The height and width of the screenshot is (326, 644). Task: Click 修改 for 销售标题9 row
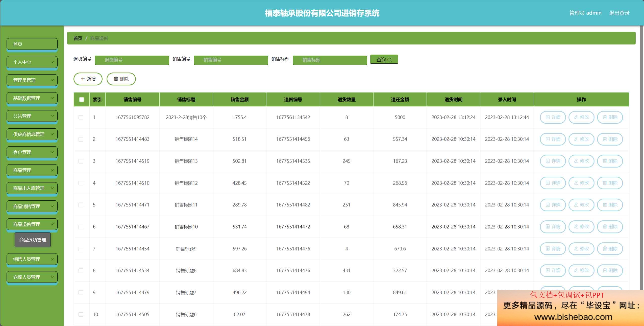(581, 249)
